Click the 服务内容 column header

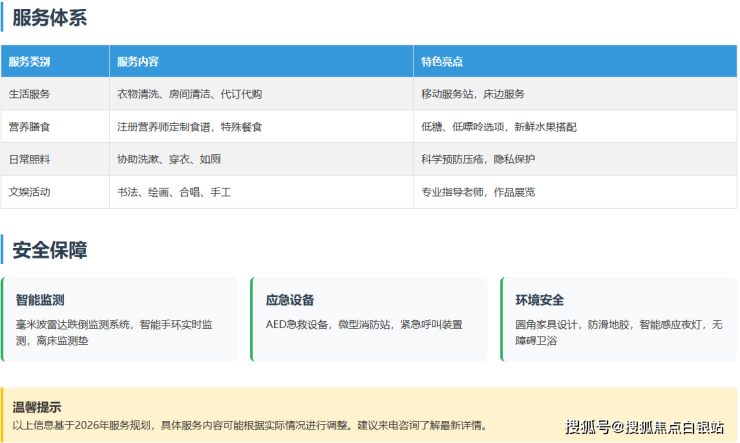click(138, 62)
